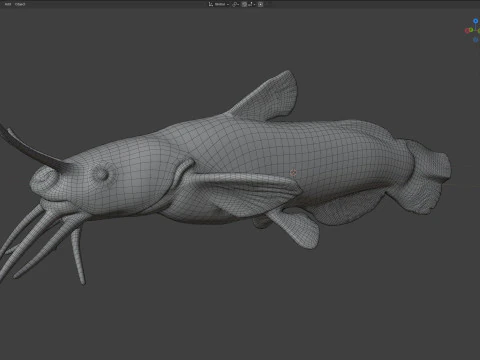The image size is (480, 360).
Task: Open the Add menu in viewport header
Action: point(8,4)
